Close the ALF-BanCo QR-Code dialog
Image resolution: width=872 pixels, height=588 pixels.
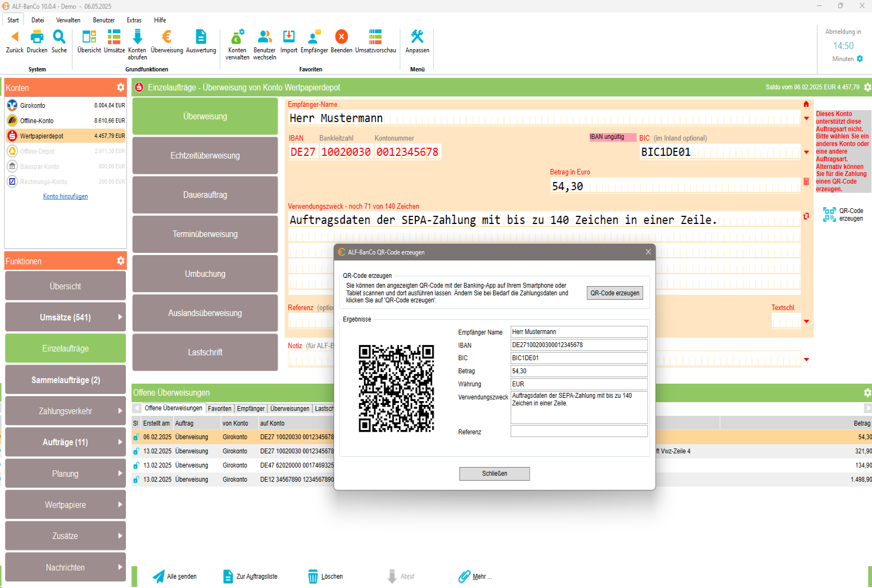pos(648,252)
